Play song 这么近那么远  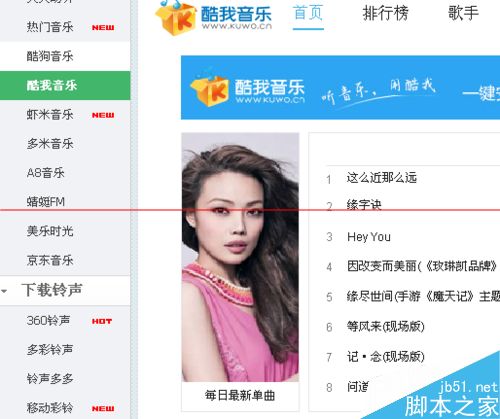(x=382, y=178)
